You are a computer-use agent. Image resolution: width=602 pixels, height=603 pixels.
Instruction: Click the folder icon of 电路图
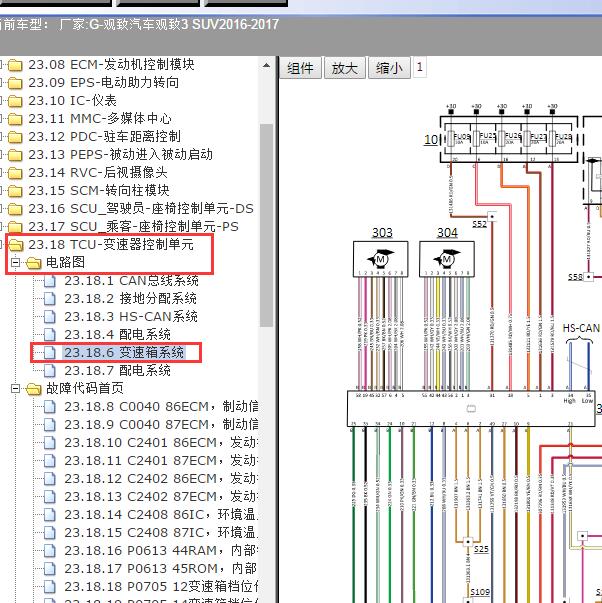pos(33,263)
